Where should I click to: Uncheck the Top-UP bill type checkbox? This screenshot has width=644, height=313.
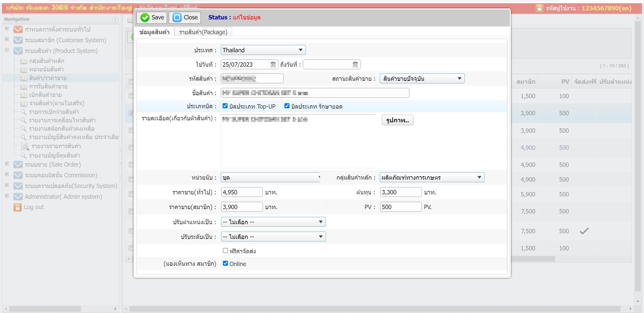coord(225,106)
